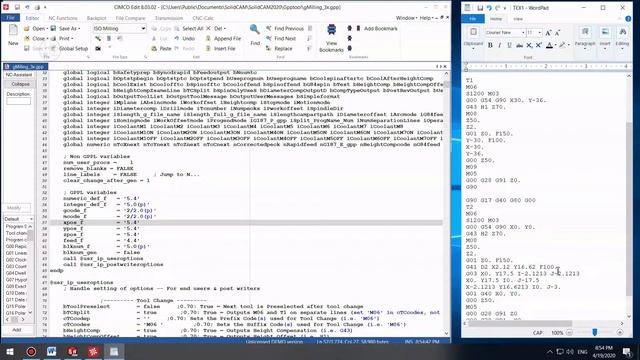
Task: Open the ISO Milling file type dropdown
Action: point(143,29)
